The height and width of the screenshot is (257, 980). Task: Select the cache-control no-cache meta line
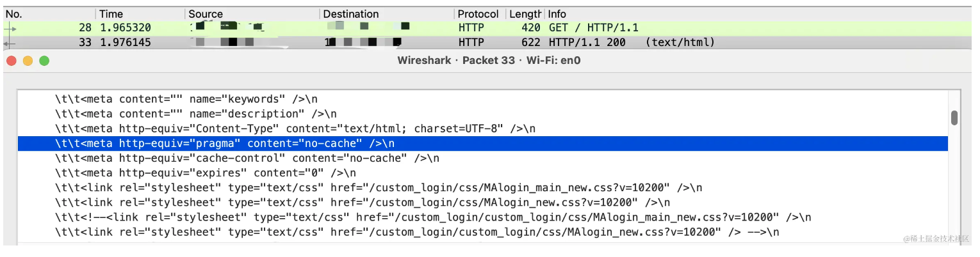coord(483,158)
